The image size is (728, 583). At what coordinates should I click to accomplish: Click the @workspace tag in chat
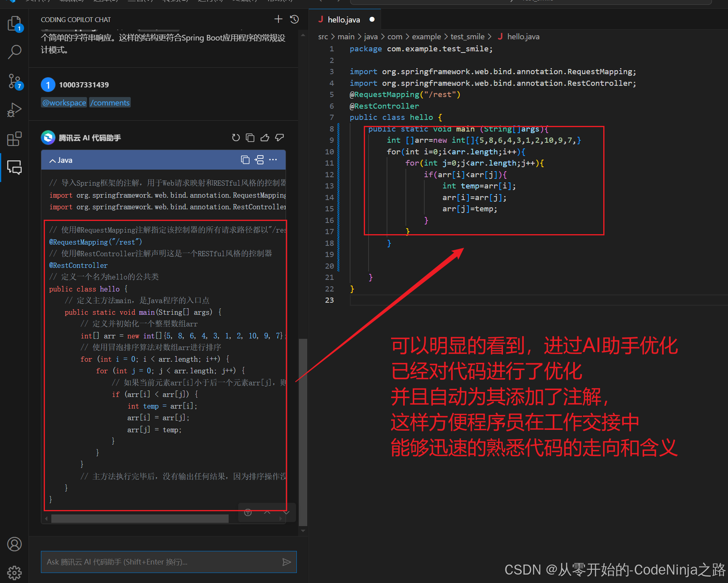(64, 103)
